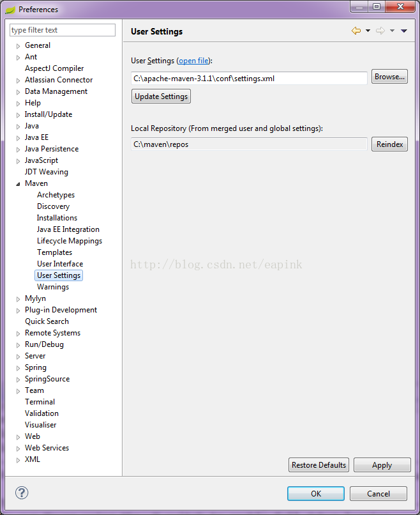This screenshot has height=515, width=420.
Task: Open Java EE Integration page
Action: click(68, 229)
